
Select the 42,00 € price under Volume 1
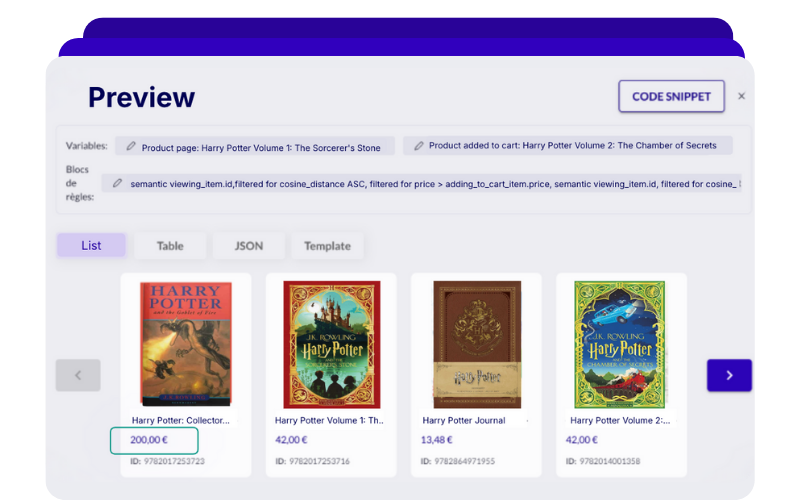[291, 440]
